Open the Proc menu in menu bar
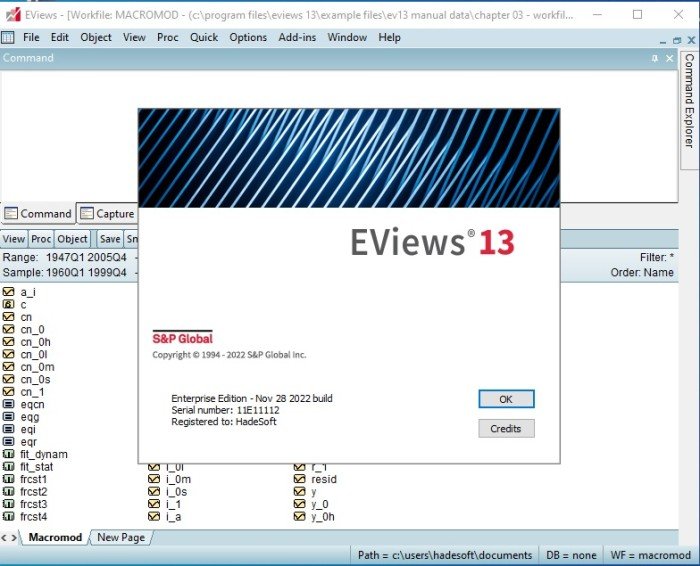 tap(167, 37)
